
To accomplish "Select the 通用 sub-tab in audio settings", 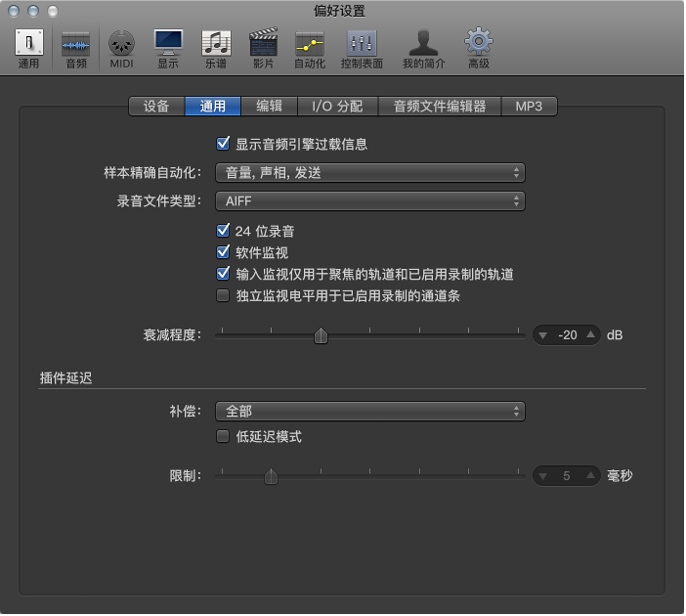I will (x=213, y=107).
